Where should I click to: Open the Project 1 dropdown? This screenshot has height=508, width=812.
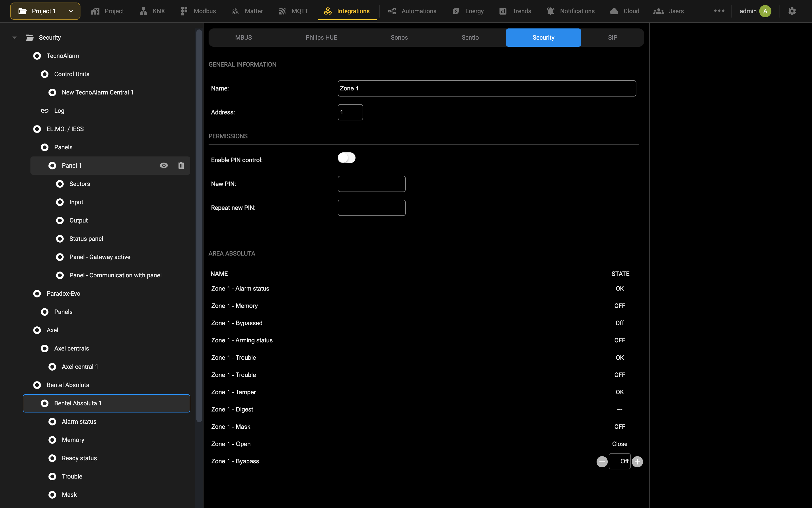tap(45, 11)
